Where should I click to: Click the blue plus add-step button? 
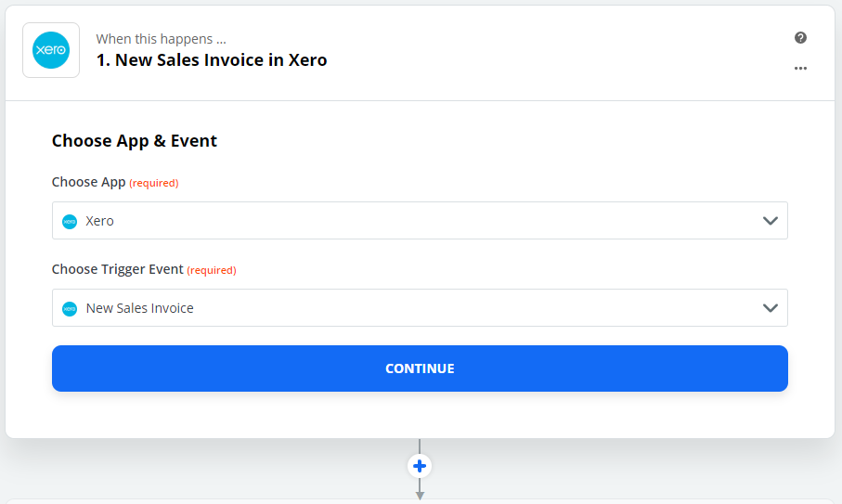[420, 466]
